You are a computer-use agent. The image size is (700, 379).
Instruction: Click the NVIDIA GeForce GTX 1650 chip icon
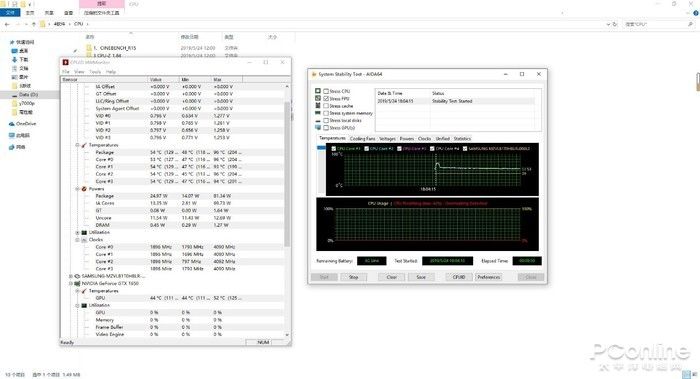click(x=77, y=283)
